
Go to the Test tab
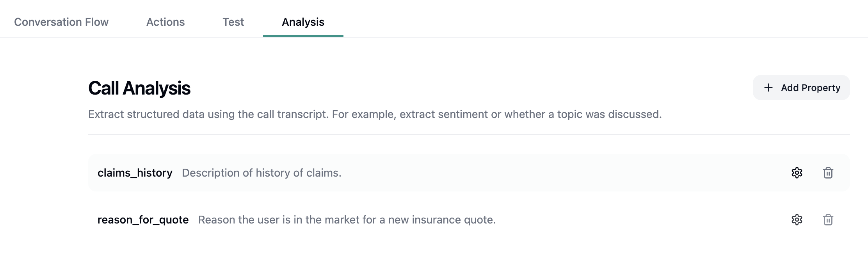point(233,22)
